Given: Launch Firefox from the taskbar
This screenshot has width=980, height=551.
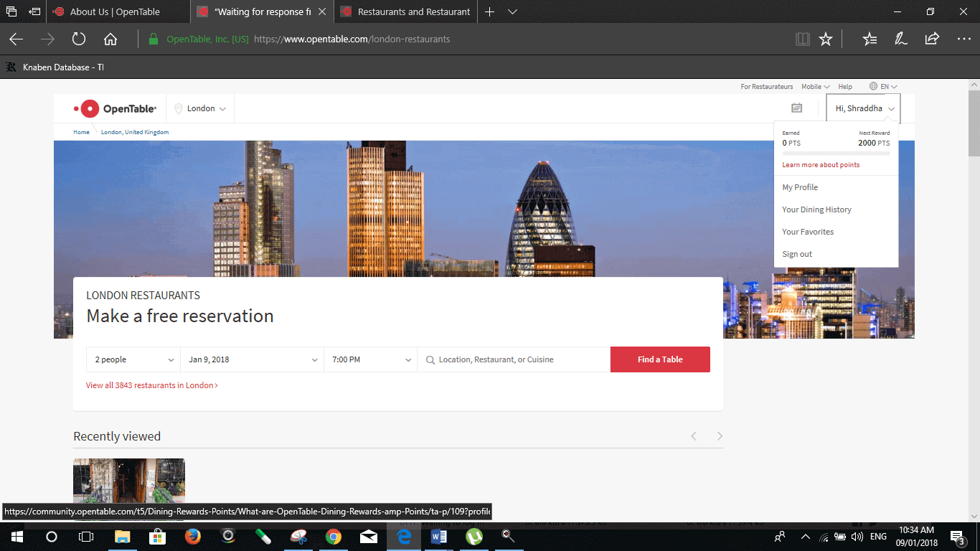Looking at the screenshot, I should tap(192, 537).
